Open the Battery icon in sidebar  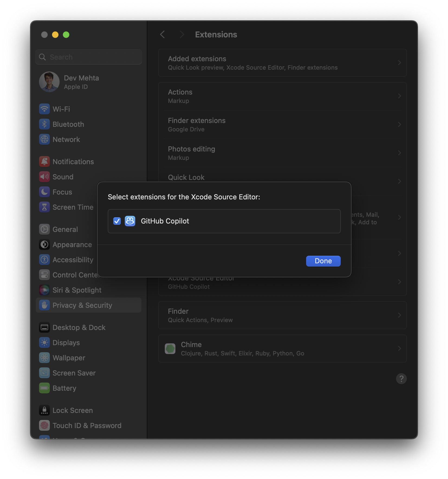[x=44, y=388]
